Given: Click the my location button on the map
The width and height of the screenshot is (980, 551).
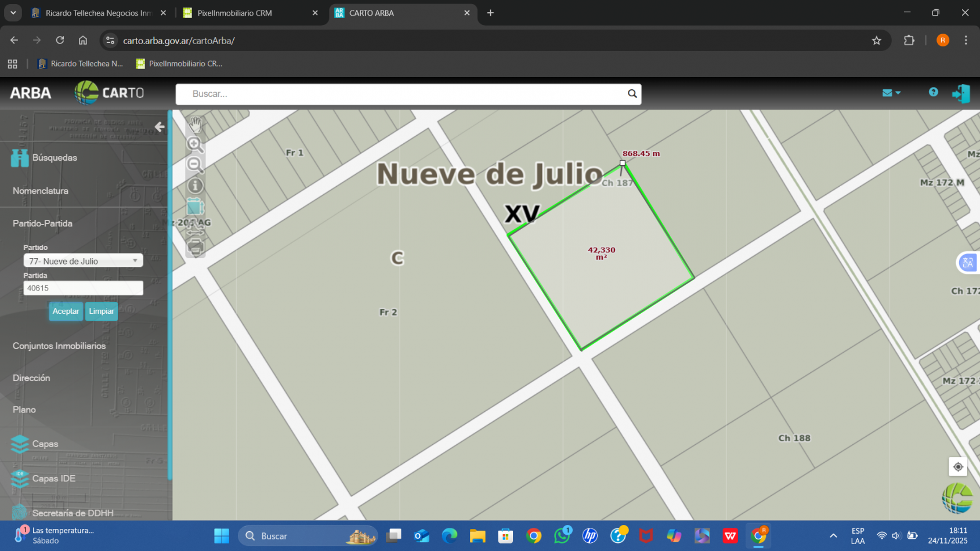Looking at the screenshot, I should (957, 466).
